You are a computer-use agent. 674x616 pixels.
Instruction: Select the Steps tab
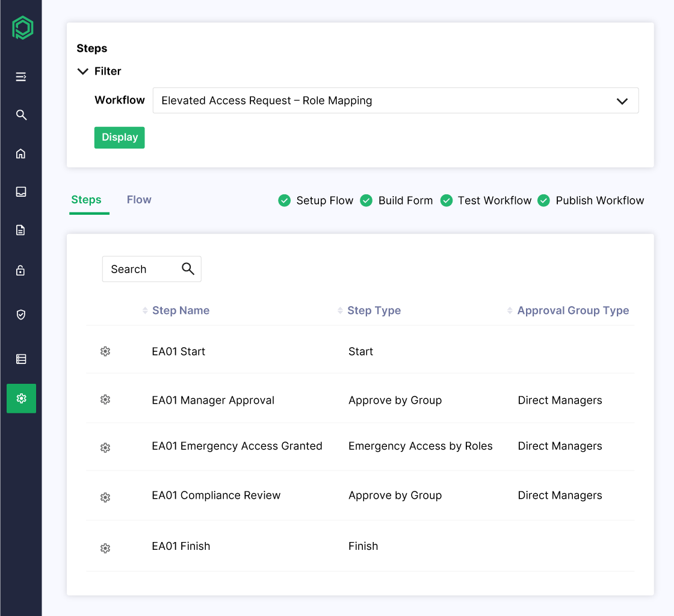click(87, 200)
